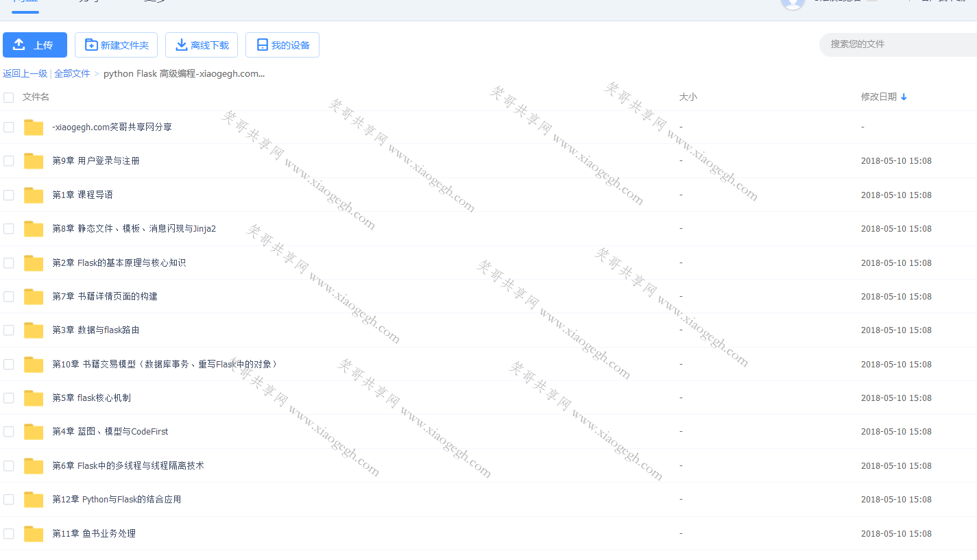Open My Devices (我的设备)

point(282,45)
